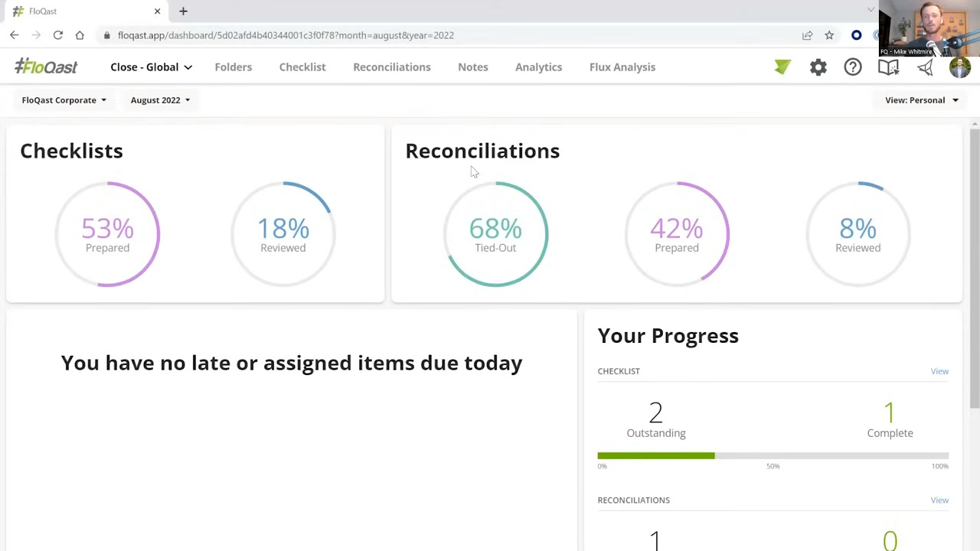980x551 pixels.
Task: Open user profile avatar
Action: coord(960,67)
